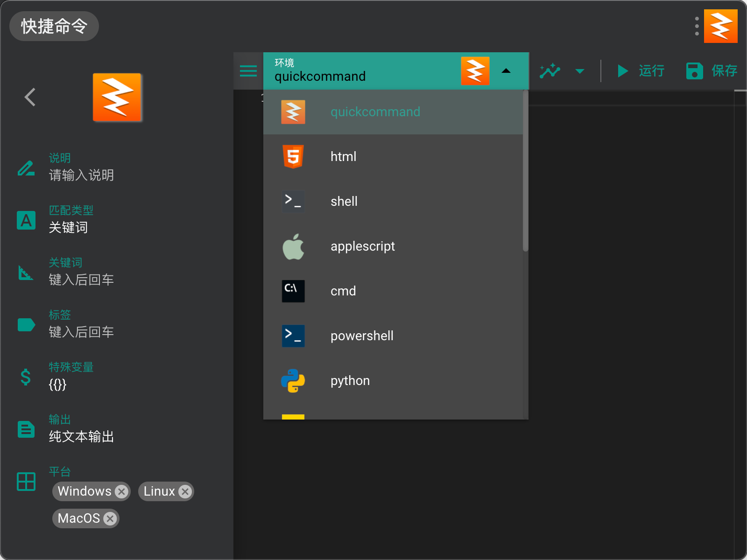Select python from the environment list

(393, 381)
